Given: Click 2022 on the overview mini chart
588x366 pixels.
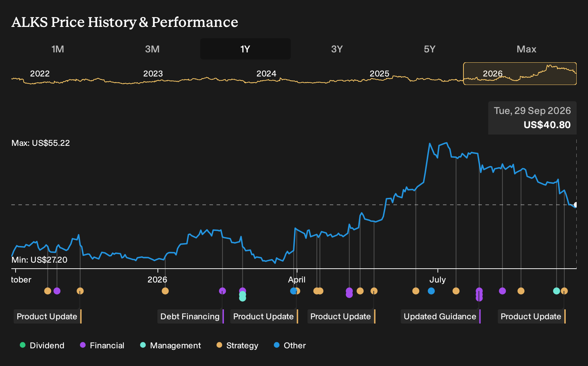Looking at the screenshot, I should click(x=40, y=74).
